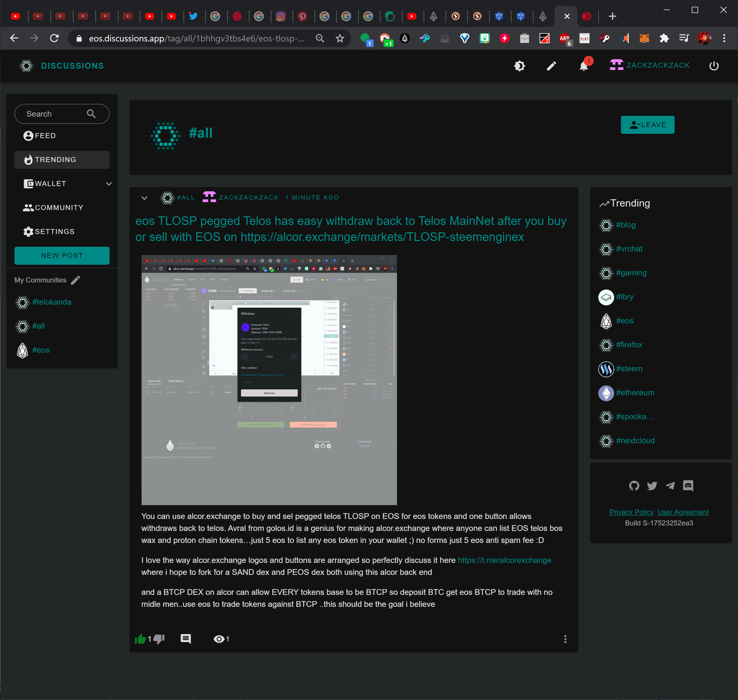The height and width of the screenshot is (700, 738).
Task: Open the browser zoom magnifier icon
Action: pyautogui.click(x=320, y=38)
